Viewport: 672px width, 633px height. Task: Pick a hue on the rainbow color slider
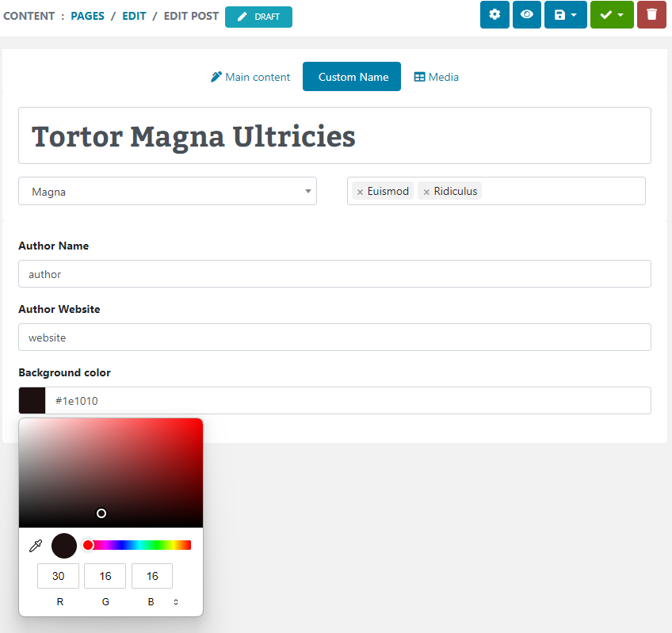(139, 544)
